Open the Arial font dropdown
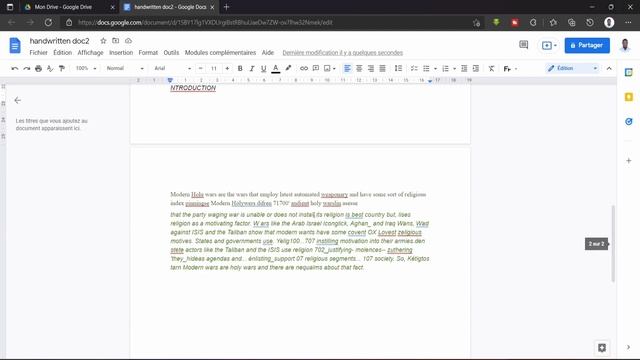Image resolution: width=640 pixels, height=360 pixels. click(x=172, y=69)
